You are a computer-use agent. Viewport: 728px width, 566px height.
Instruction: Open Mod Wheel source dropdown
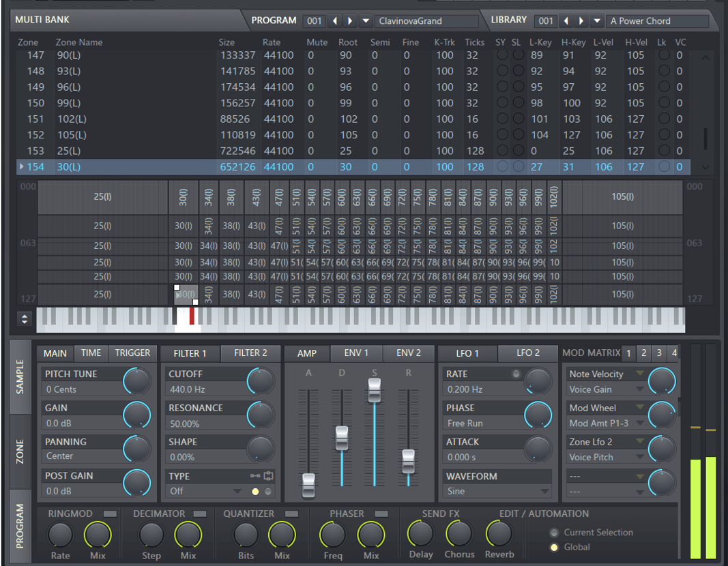point(640,407)
